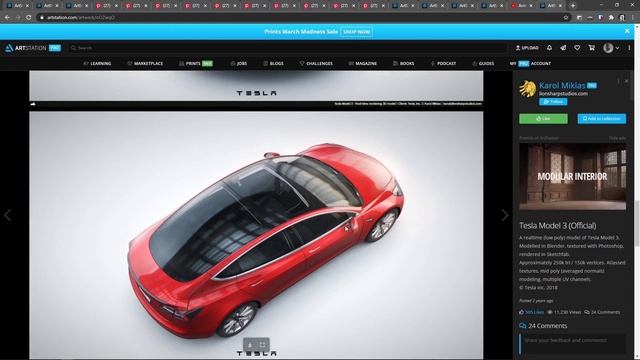This screenshot has width=640, height=360.
Task: Open the Podcast menu item
Action: (x=443, y=64)
